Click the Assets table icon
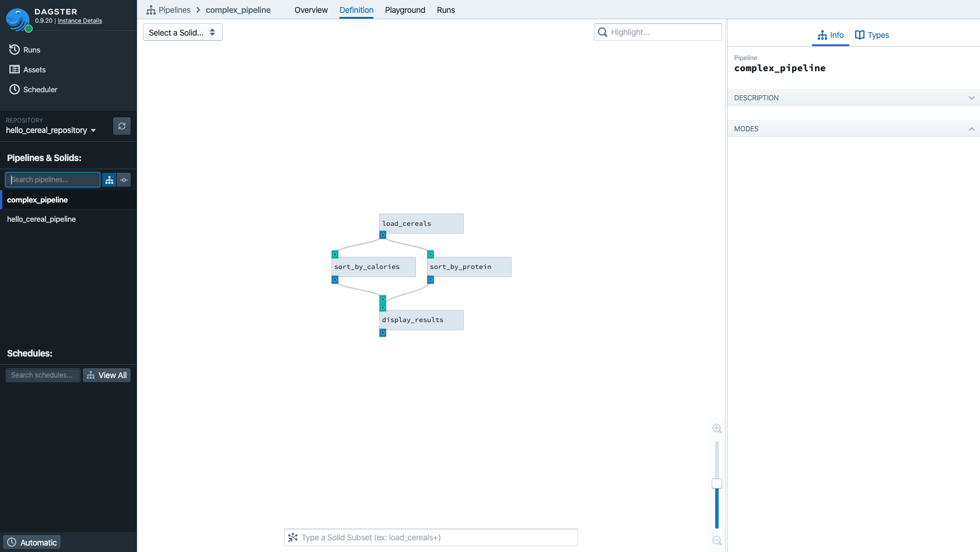980x552 pixels. point(15,69)
